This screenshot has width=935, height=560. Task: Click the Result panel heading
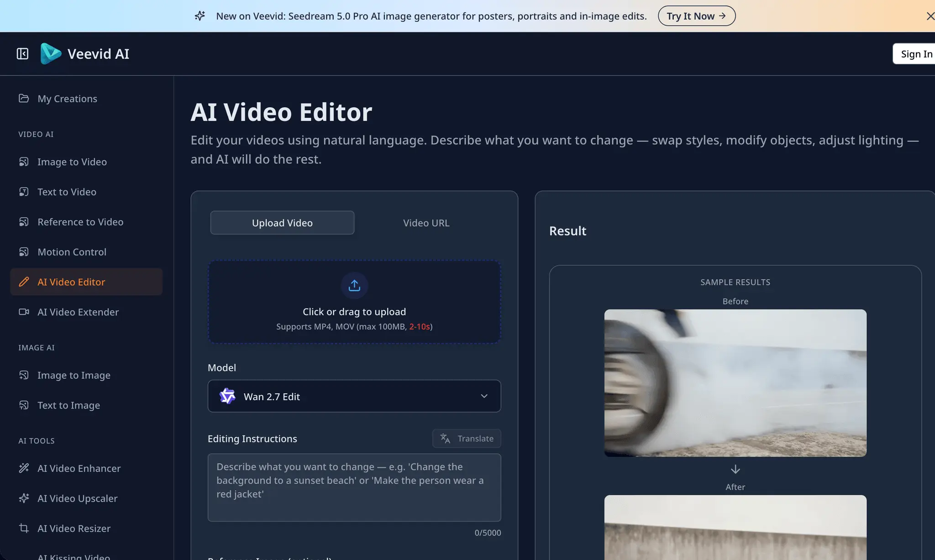click(x=567, y=231)
